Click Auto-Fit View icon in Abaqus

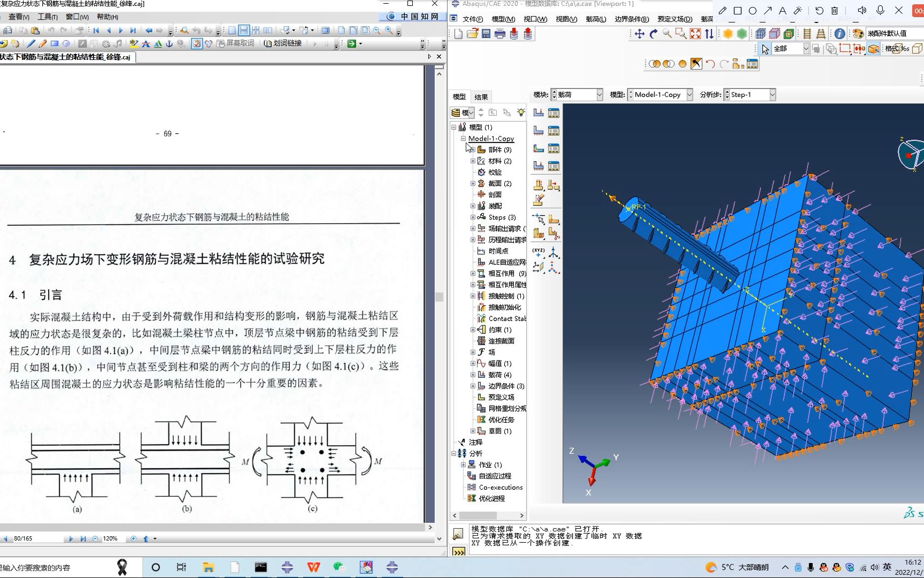695,34
